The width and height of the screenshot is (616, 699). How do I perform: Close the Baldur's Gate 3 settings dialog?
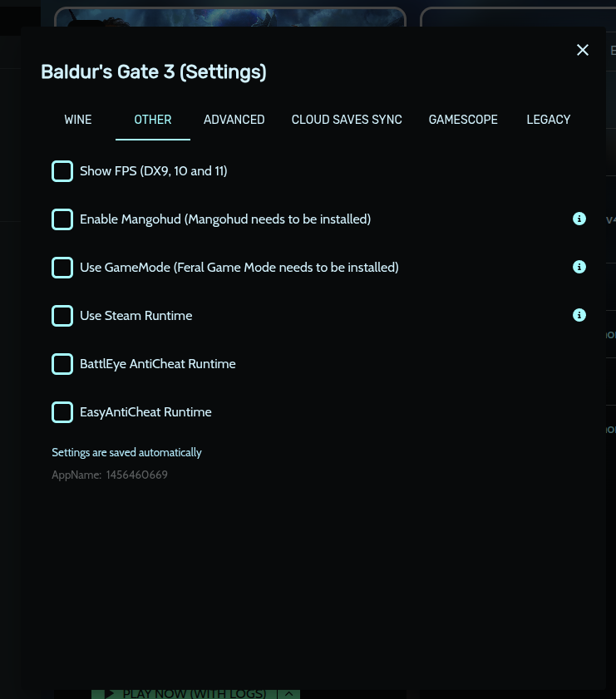tap(583, 50)
